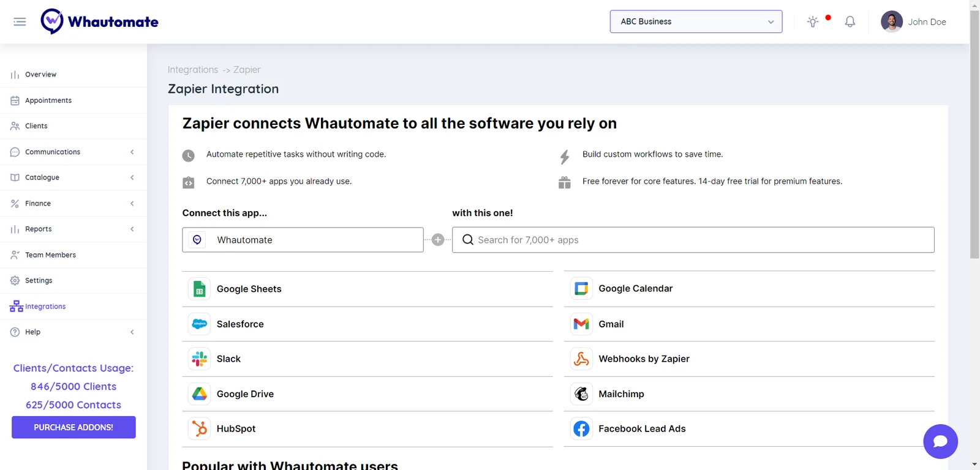This screenshot has width=980, height=470.
Task: Click the Mailchimp app icon
Action: (581, 394)
